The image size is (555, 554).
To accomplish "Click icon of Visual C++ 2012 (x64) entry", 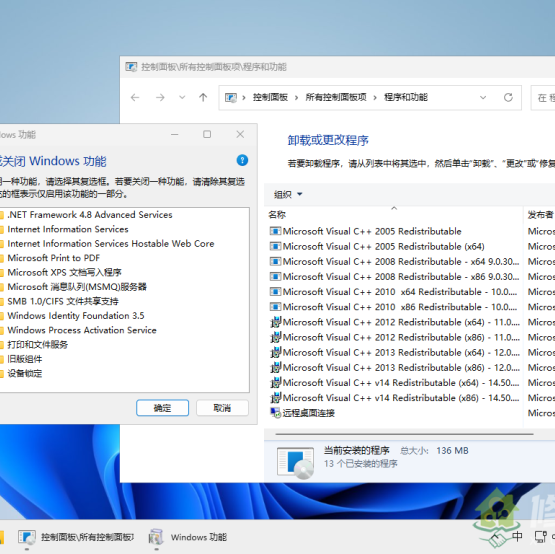I will (x=275, y=322).
